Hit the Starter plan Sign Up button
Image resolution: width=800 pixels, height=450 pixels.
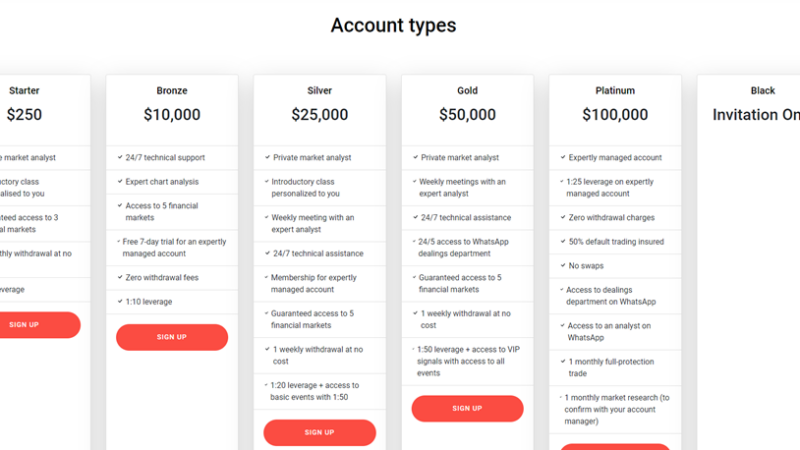click(24, 325)
